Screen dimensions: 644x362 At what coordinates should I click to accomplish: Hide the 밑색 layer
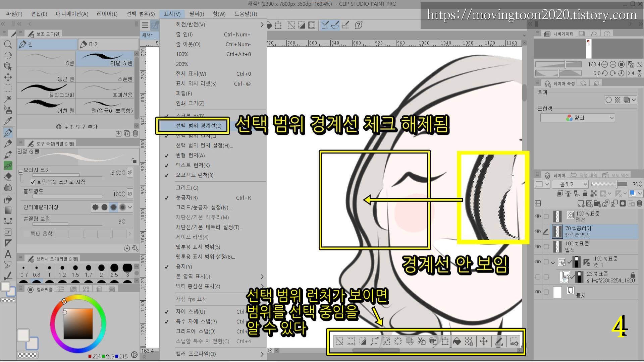point(538,246)
